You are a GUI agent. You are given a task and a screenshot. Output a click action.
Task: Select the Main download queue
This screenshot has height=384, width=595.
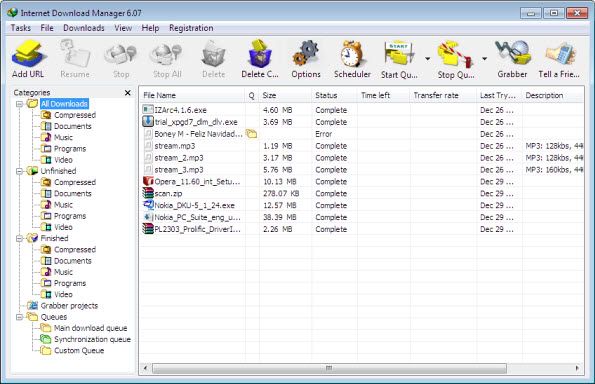pyautogui.click(x=90, y=328)
